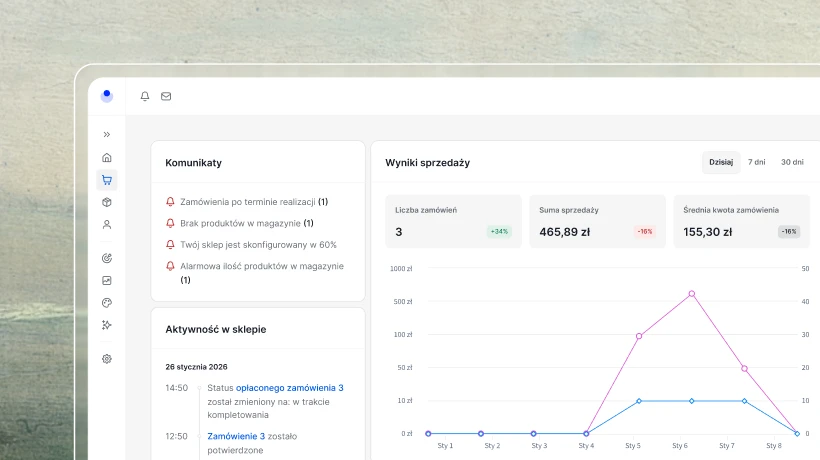Viewport: 820px width, 460px height.
Task: Expand the sidebar with double chevron
Action: pos(107,134)
